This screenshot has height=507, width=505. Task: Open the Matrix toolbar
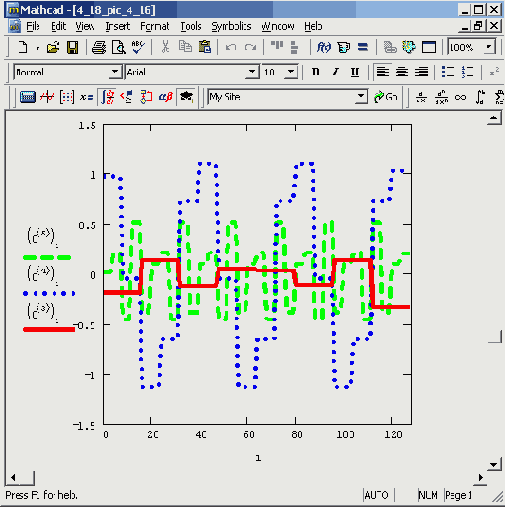point(67,97)
